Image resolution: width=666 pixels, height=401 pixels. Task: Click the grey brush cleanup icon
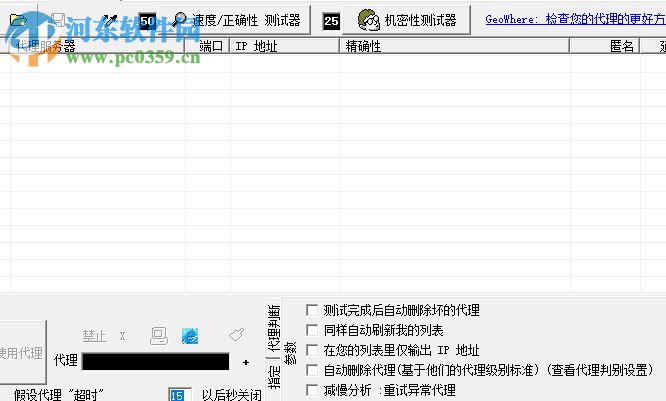point(237,335)
